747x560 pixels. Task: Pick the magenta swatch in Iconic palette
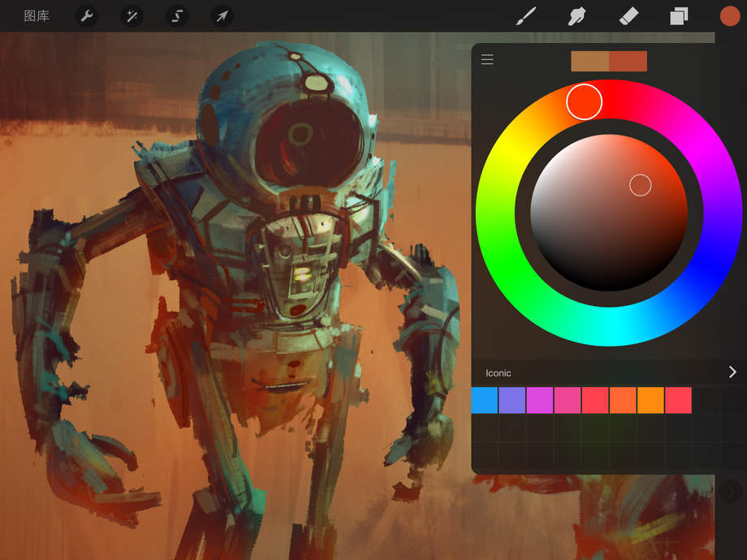(x=540, y=400)
